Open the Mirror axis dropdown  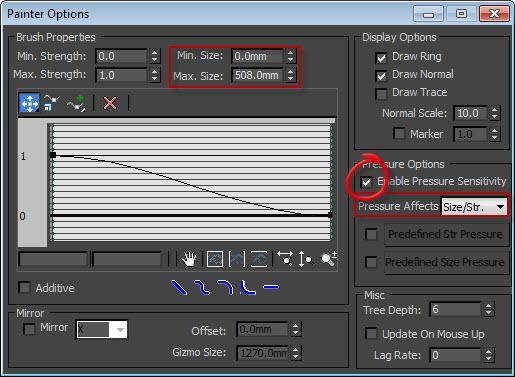[101, 329]
